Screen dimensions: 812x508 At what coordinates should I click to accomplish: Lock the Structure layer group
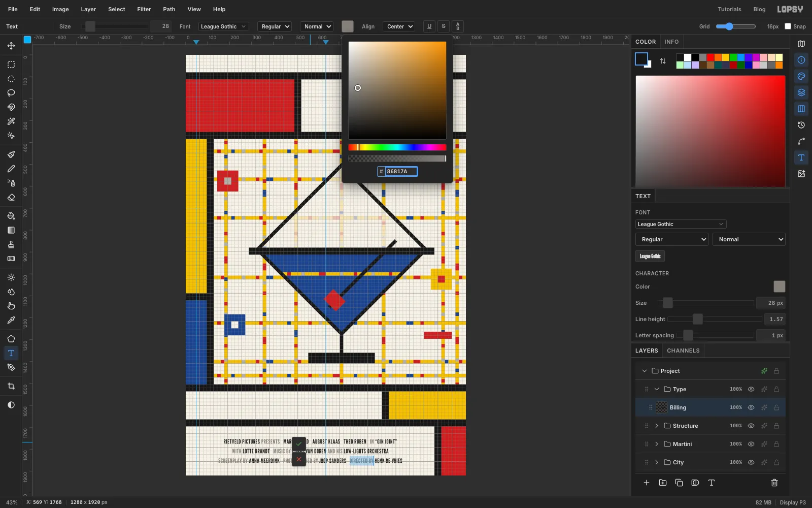[x=776, y=426]
